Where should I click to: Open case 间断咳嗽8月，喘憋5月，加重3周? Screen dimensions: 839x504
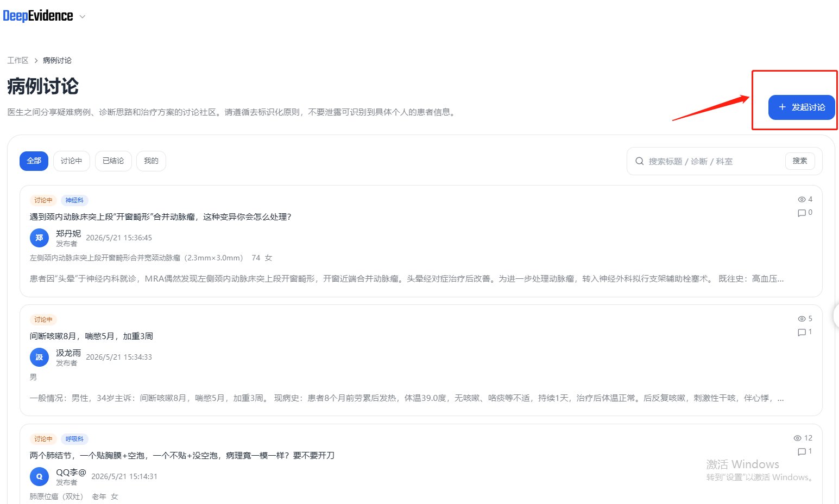91,336
